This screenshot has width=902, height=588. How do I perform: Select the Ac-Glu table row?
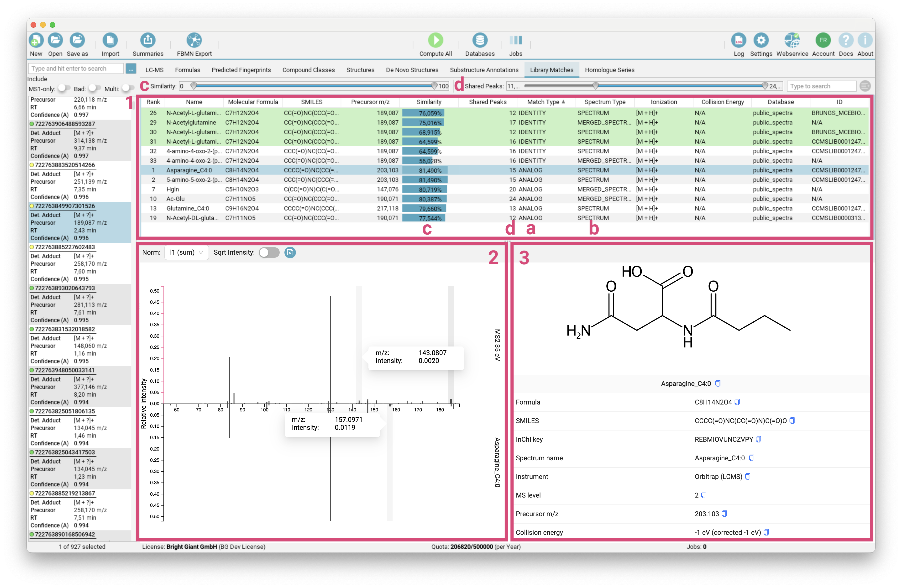504,199
